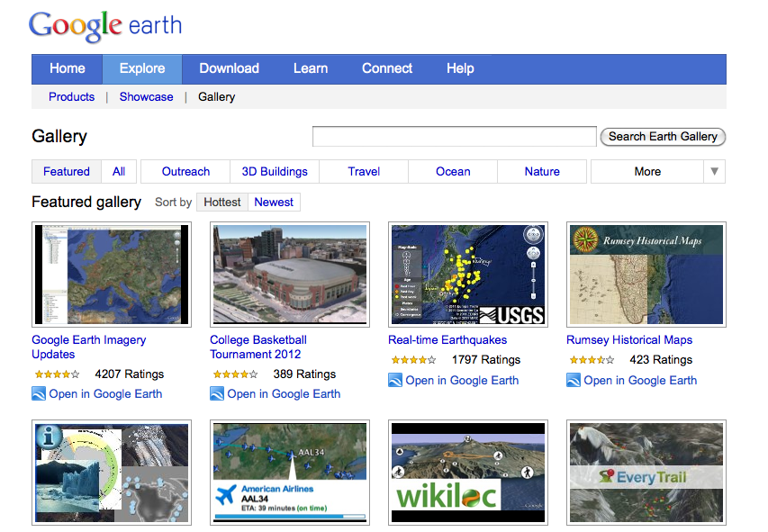Screen dimensions: 768x532
Task: Click Google Earth icon beside College Basketball open link
Action: 217,394
